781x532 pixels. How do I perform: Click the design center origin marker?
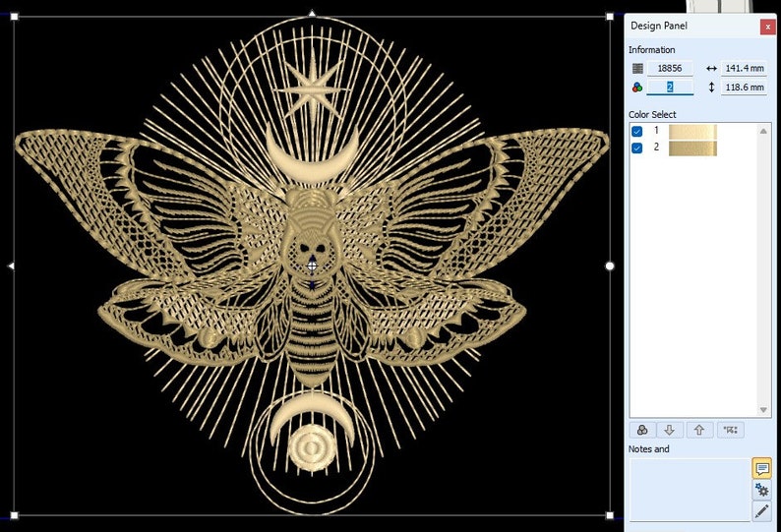point(312,266)
